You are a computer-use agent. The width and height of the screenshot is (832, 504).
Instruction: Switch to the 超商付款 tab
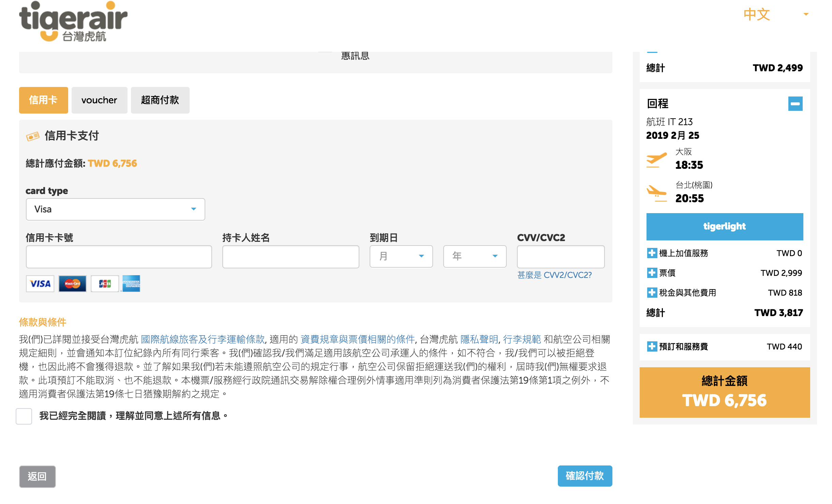point(160,100)
